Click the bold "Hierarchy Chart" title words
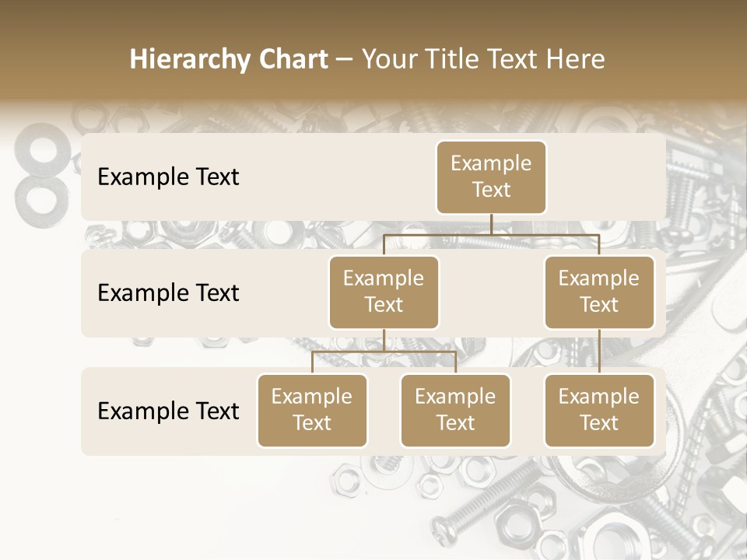The width and height of the screenshot is (747, 560). [228, 59]
